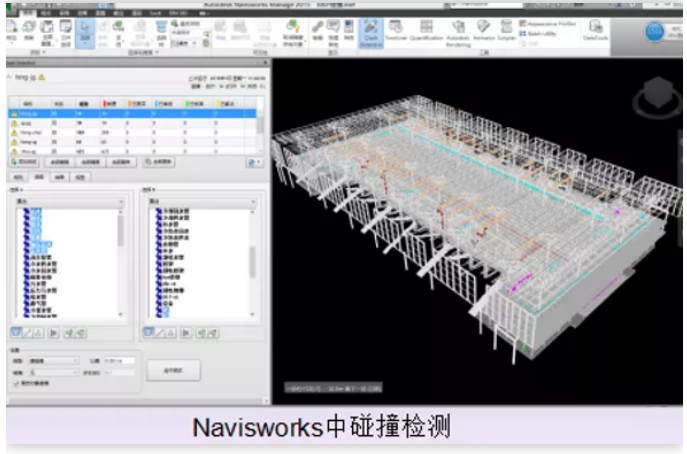Click the select in scene icon under right tree

point(213,333)
